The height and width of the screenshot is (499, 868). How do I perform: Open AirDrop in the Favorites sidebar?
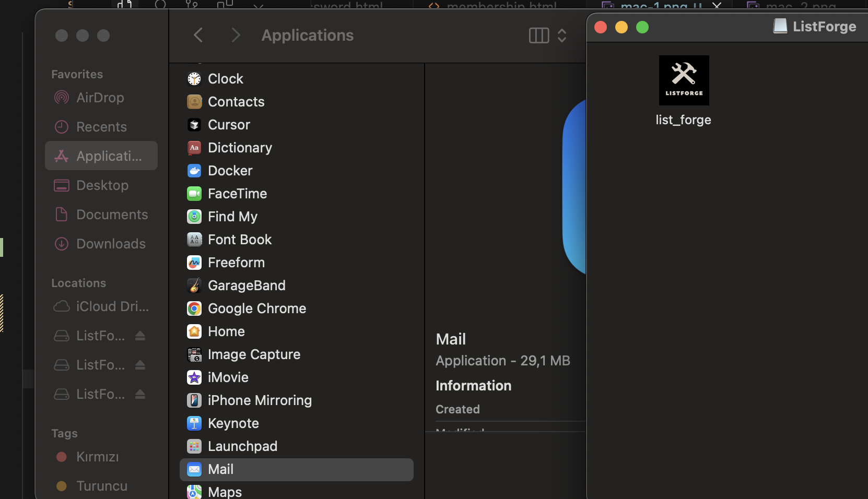click(101, 98)
